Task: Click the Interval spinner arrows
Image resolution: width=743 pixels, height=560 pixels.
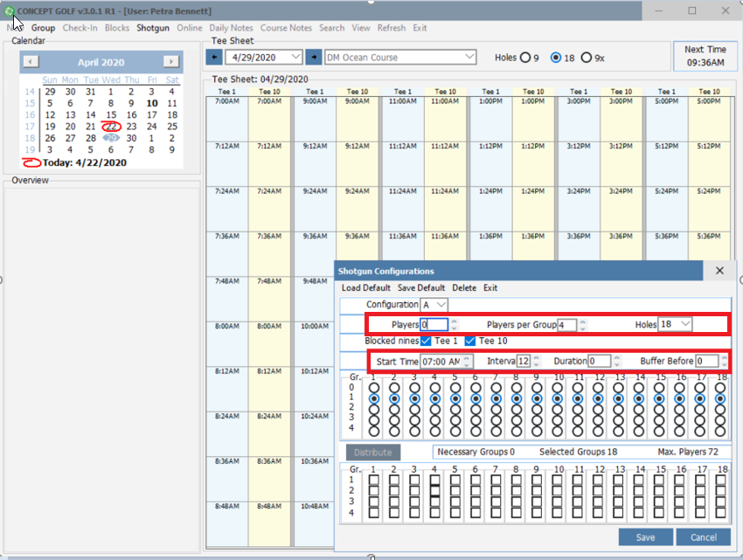Action: click(536, 361)
